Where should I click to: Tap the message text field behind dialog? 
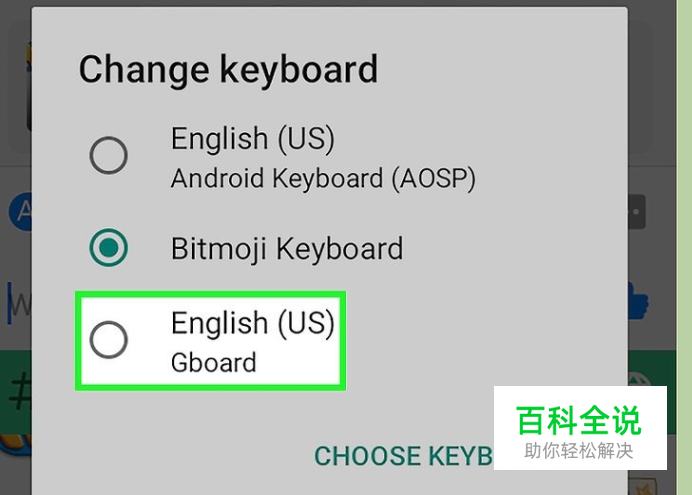click(18, 304)
